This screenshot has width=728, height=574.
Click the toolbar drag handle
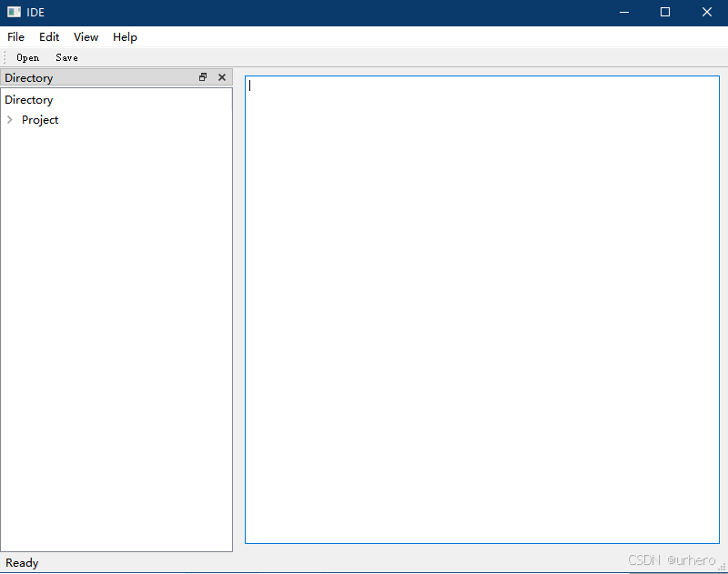tap(5, 57)
